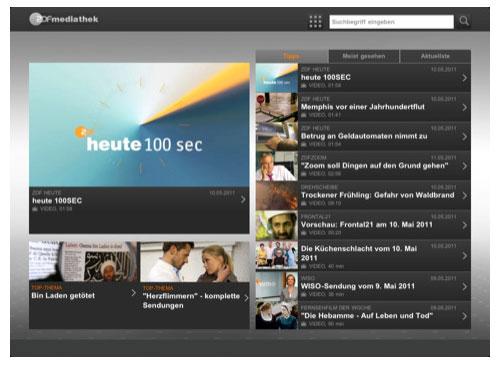500x365 pixels.
Task: Open chevron beside Bin Laden getötet
Action: coord(133,293)
